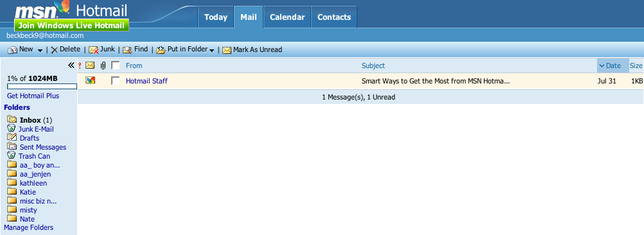
Task: Collapse the folder sidebar with double chevron
Action: [71, 65]
